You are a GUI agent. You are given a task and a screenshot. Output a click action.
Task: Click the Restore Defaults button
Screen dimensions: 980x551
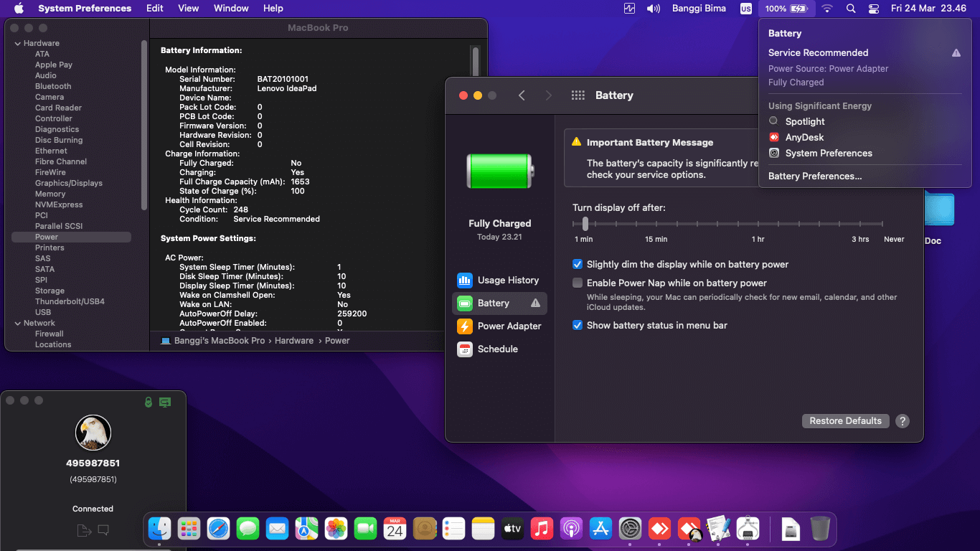pyautogui.click(x=846, y=421)
